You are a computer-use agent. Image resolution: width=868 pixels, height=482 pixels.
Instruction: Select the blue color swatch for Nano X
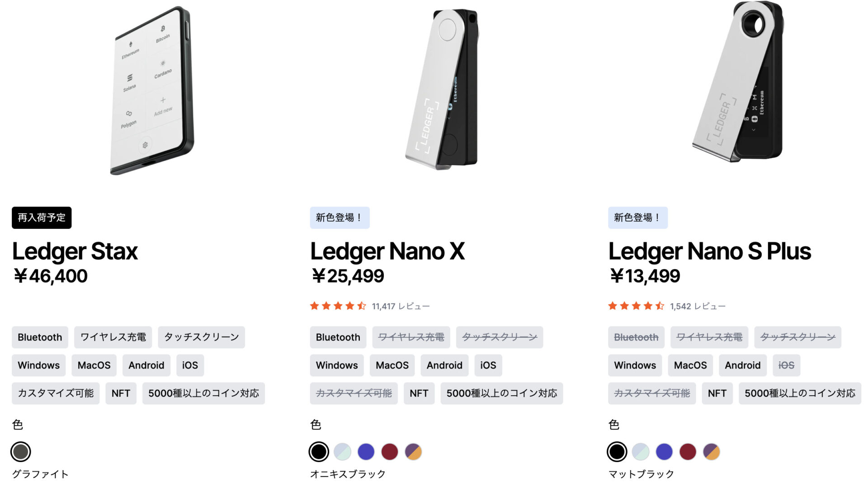point(366,451)
